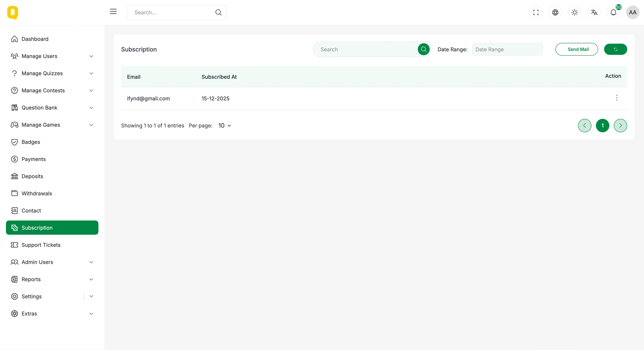Image resolution: width=644 pixels, height=350 pixels.
Task: Click page 1 pagination button
Action: (602, 126)
